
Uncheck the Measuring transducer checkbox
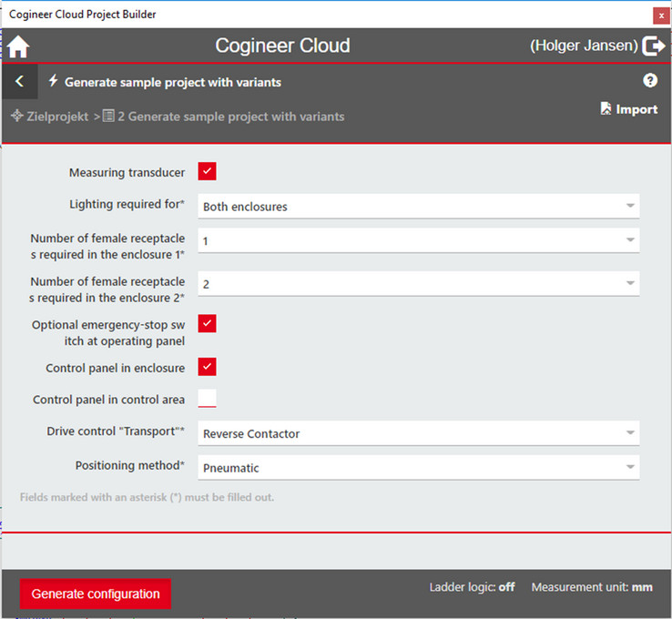(207, 171)
